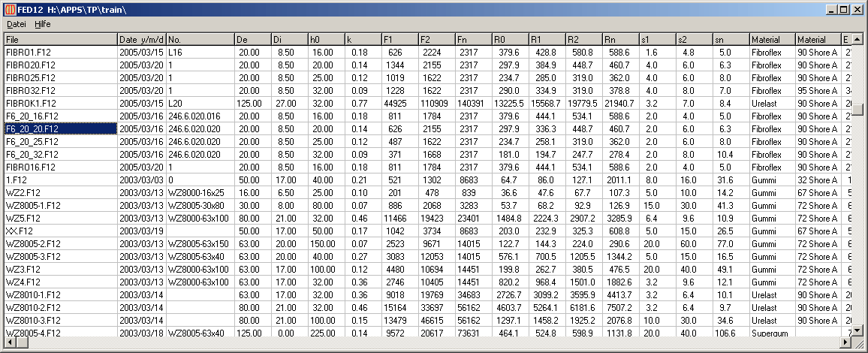868x353 pixels.
Task: Click the Fn column header
Action: pos(473,39)
